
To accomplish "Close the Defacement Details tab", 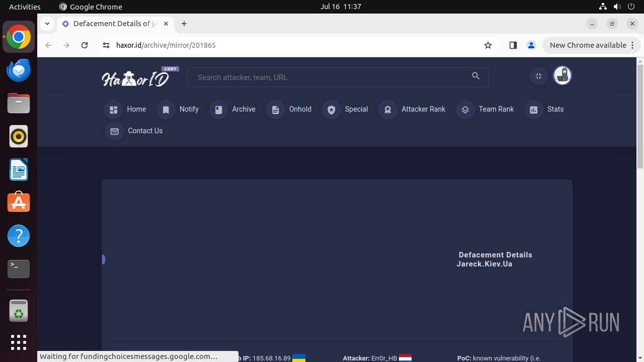I will tap(166, 24).
